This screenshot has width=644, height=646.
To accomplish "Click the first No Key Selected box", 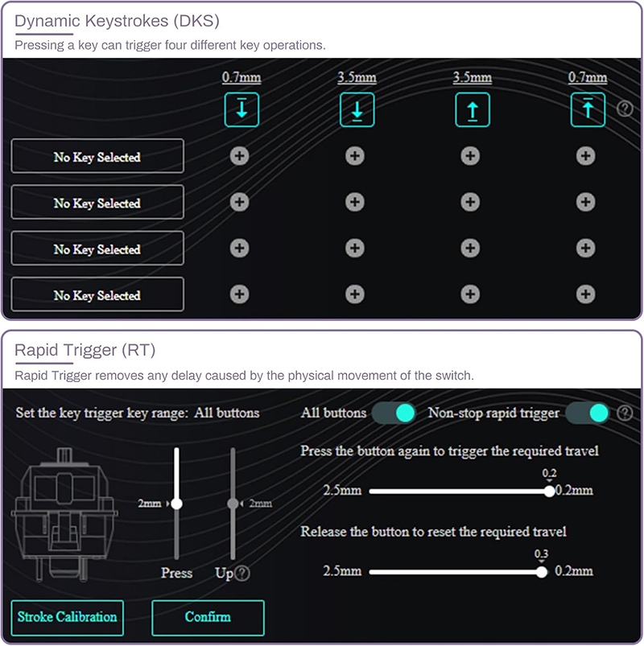I will tap(97, 156).
